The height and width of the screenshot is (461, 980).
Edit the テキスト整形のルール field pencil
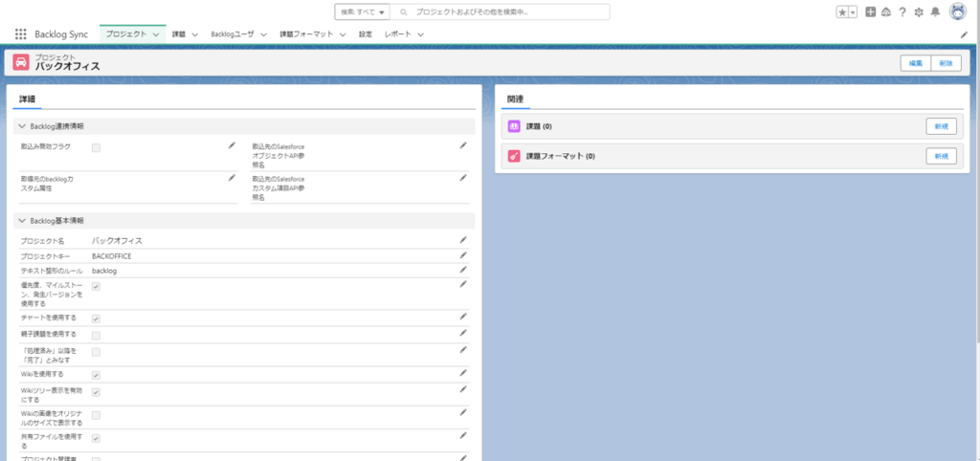click(x=463, y=270)
